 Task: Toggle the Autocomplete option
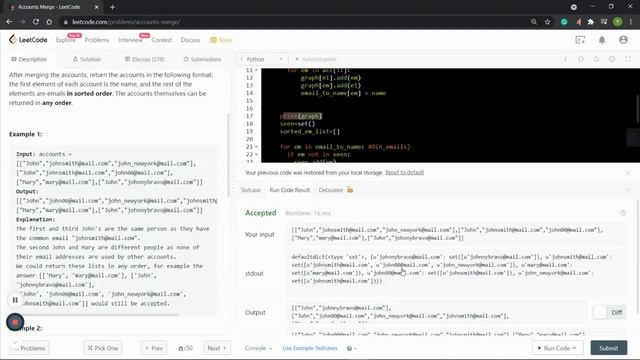pyautogui.click(x=316, y=59)
